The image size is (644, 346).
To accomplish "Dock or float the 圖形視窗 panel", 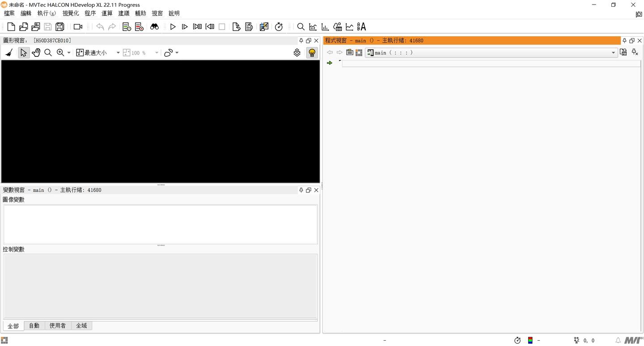I will click(309, 41).
